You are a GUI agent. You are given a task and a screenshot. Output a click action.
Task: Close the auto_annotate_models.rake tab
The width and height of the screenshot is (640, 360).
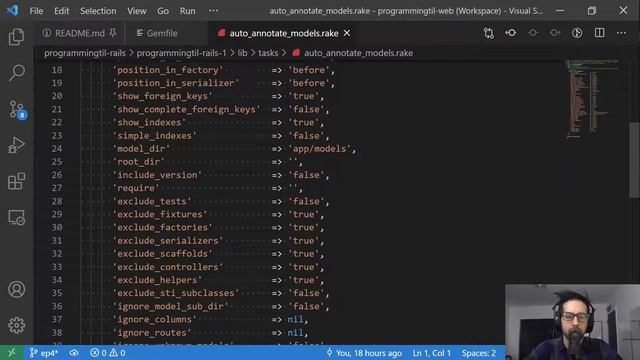pyautogui.click(x=347, y=33)
